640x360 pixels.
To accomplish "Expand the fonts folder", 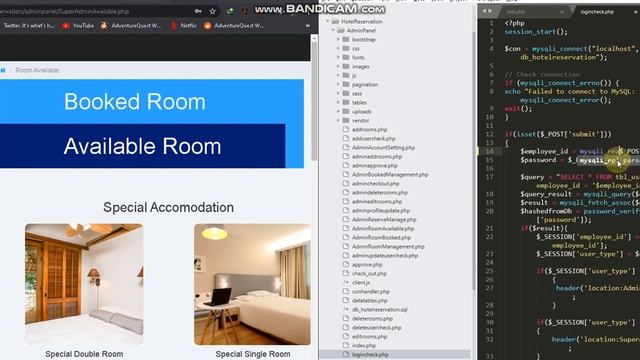I will (x=338, y=58).
